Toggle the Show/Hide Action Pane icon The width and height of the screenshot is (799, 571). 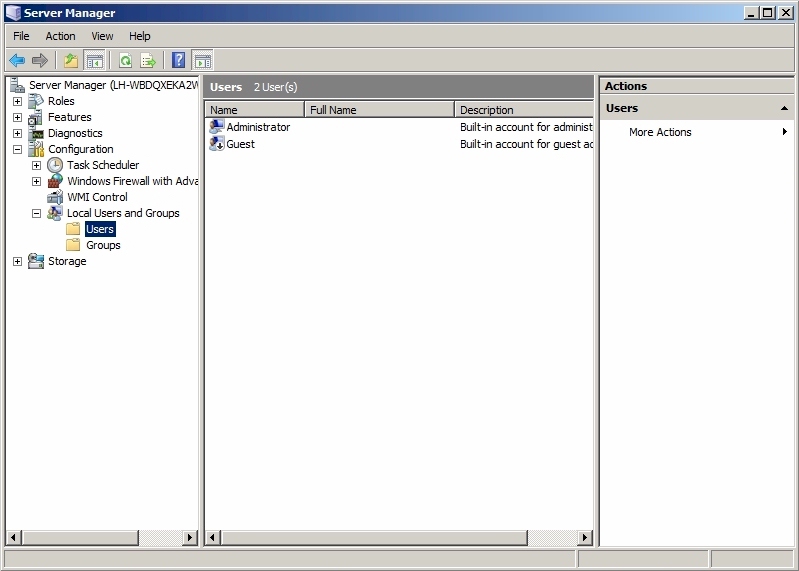[203, 61]
